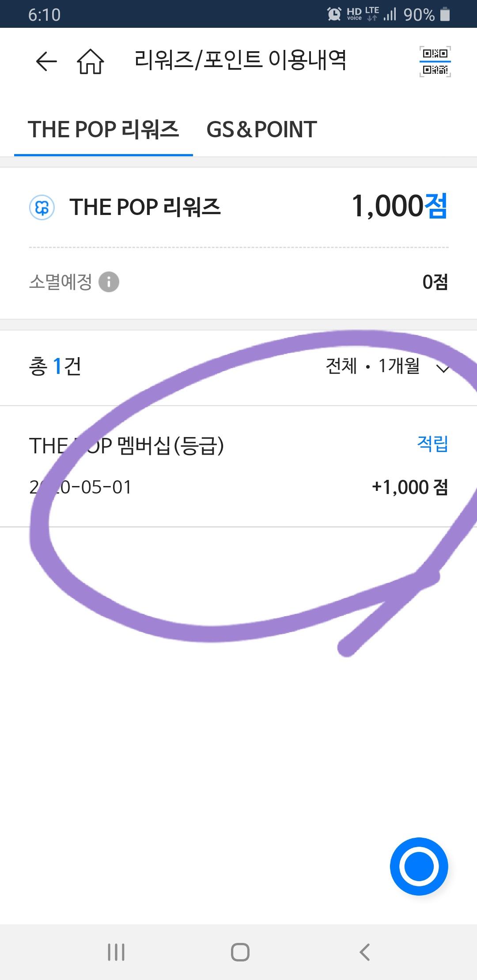The height and width of the screenshot is (980, 477).
Task: Open the QR code scanner icon
Action: point(435,61)
